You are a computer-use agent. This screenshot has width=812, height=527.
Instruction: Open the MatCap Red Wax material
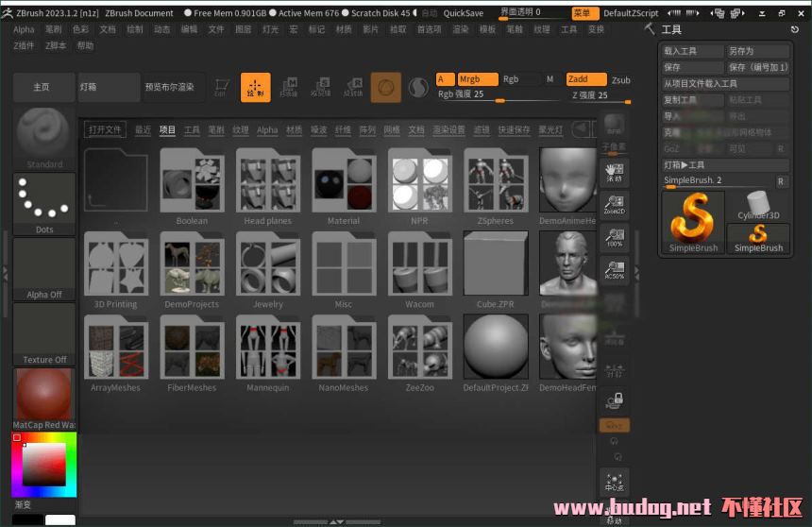click(44, 399)
